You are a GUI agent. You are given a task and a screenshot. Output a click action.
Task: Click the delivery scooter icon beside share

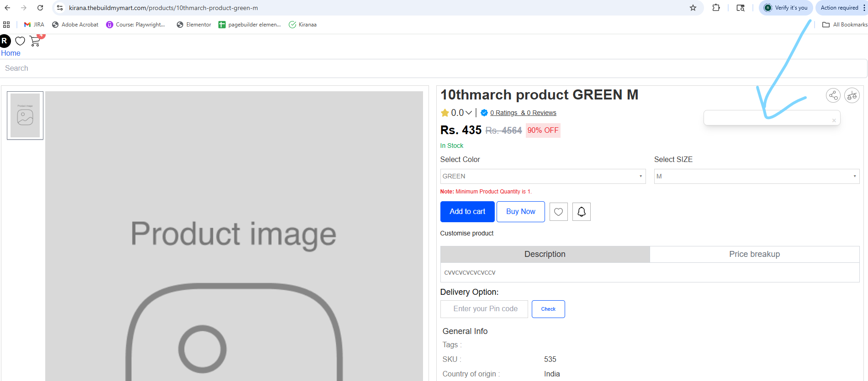click(x=852, y=95)
